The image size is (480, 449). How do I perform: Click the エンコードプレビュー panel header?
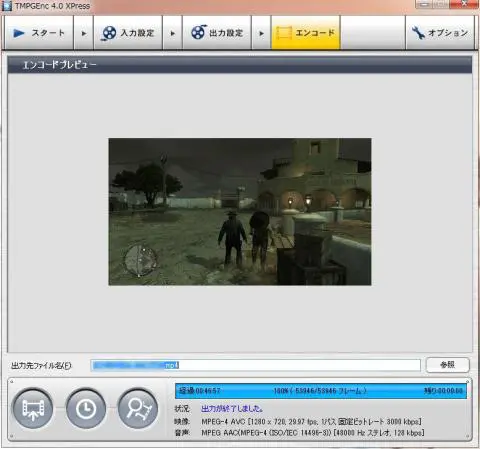point(240,65)
